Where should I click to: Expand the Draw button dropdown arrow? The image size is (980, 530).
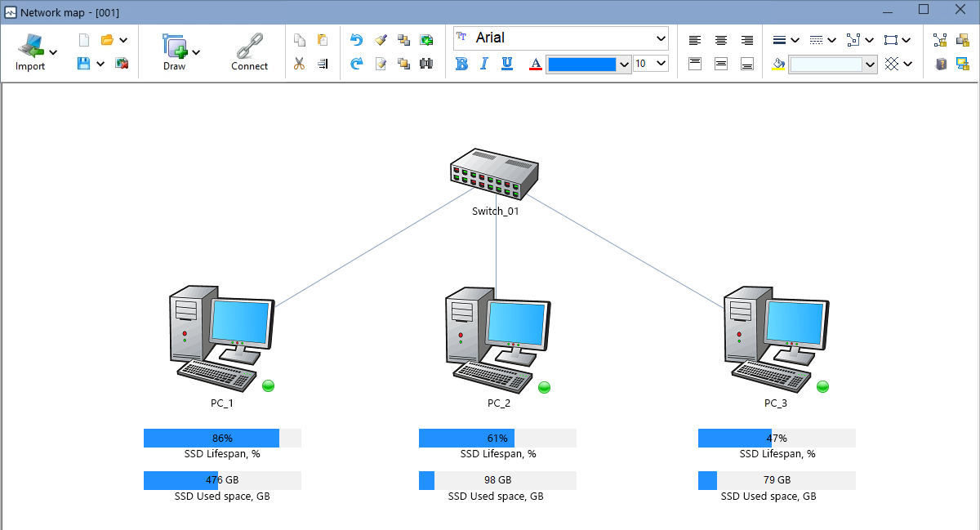196,52
